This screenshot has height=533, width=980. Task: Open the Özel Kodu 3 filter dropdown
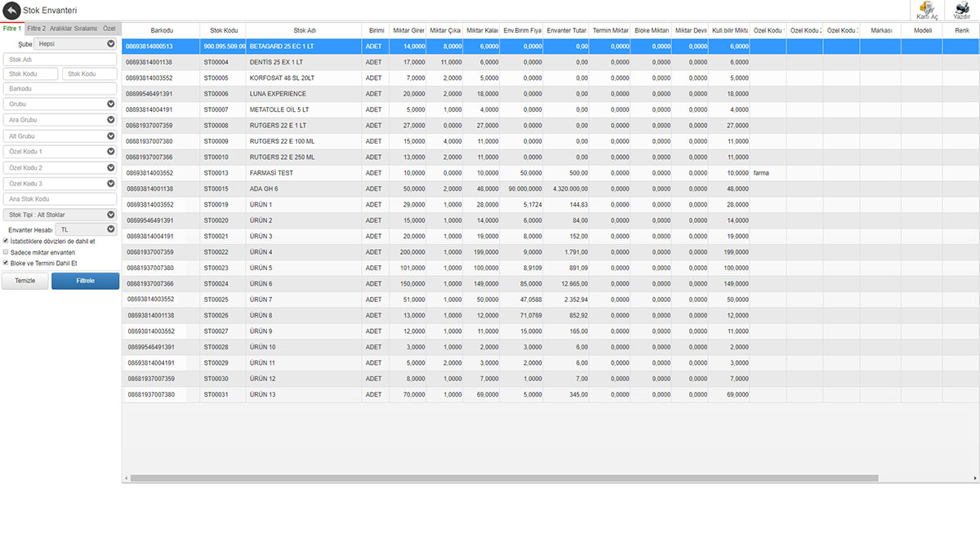pyautogui.click(x=60, y=184)
